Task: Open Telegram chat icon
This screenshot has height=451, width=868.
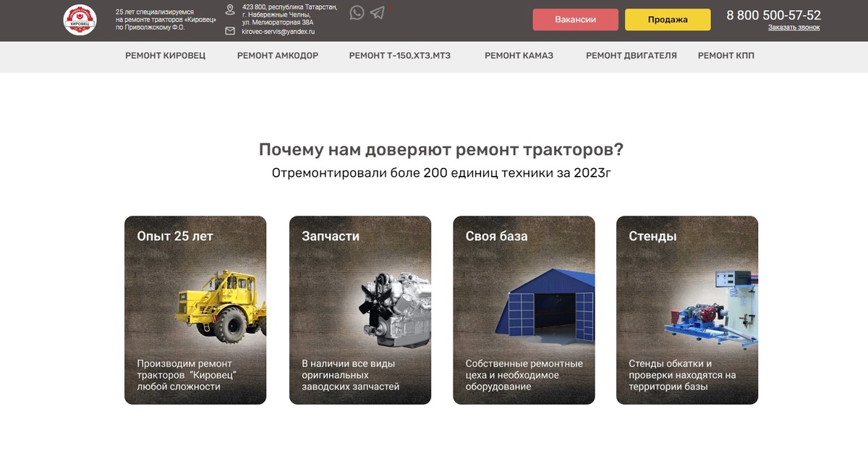Action: [377, 12]
